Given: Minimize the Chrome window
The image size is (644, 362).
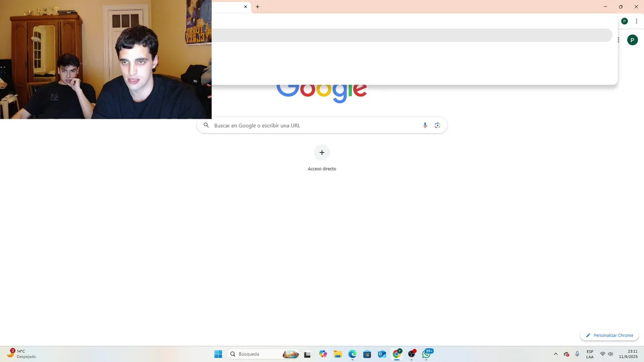Looking at the screenshot, I should (x=605, y=7).
